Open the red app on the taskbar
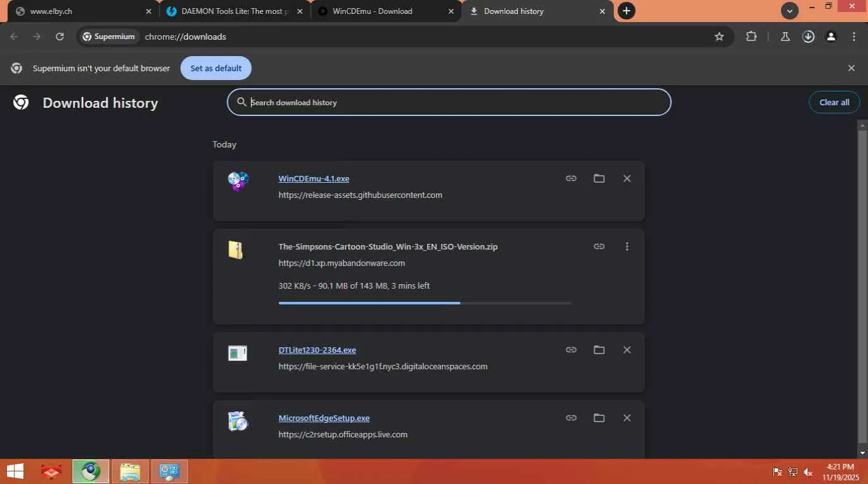This screenshot has height=484, width=868. 52,471
